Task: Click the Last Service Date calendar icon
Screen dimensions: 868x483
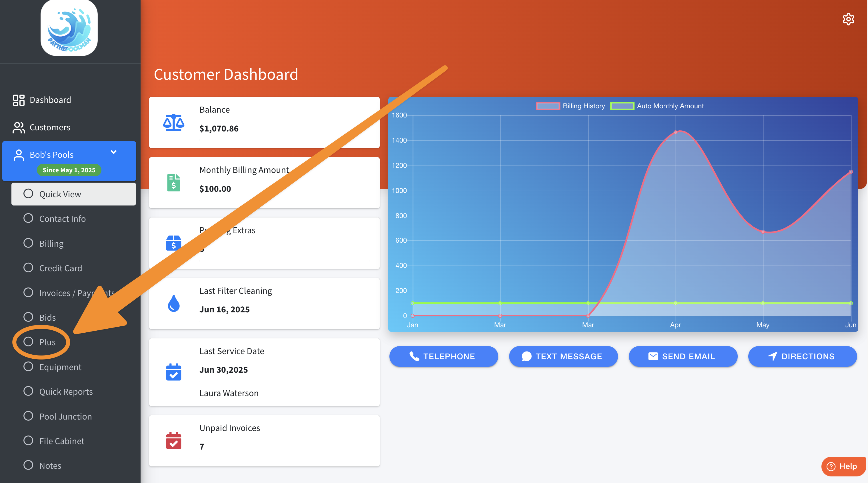Action: click(173, 372)
